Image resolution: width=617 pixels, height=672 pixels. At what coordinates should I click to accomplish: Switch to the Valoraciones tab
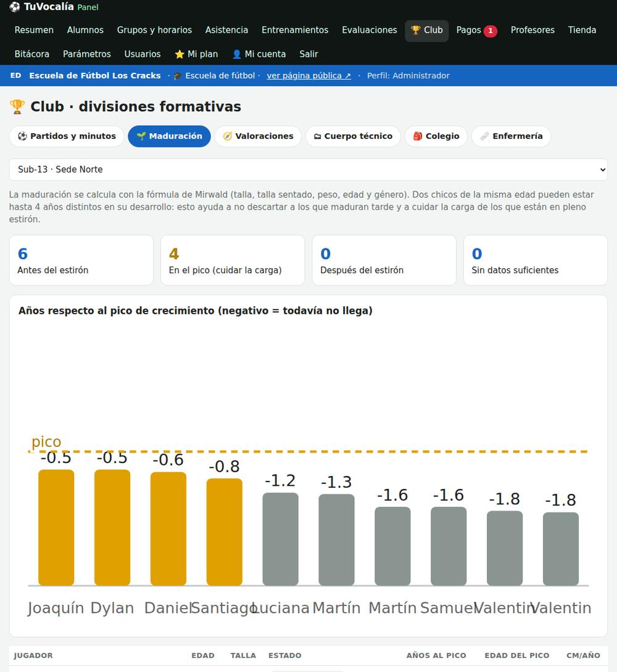pyautogui.click(x=258, y=136)
